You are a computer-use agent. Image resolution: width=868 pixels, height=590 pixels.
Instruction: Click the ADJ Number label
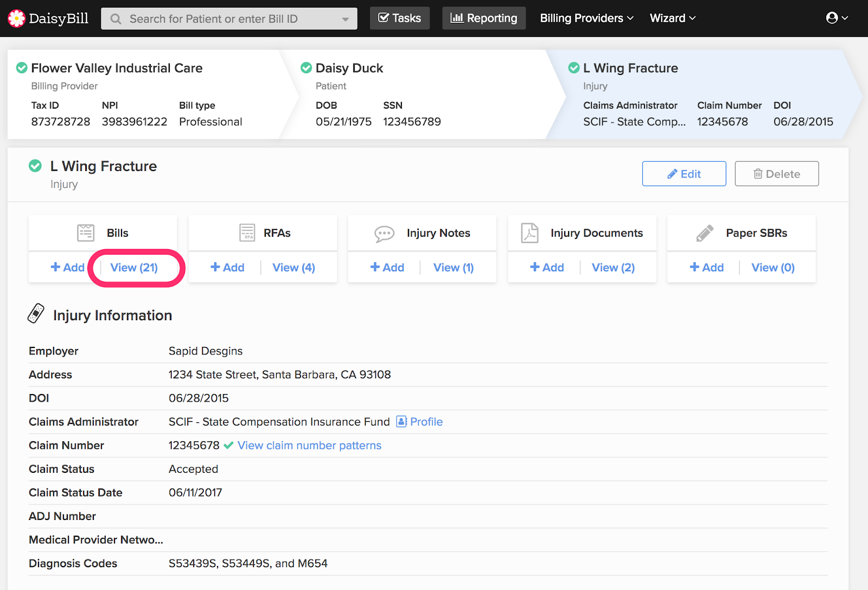coord(62,516)
